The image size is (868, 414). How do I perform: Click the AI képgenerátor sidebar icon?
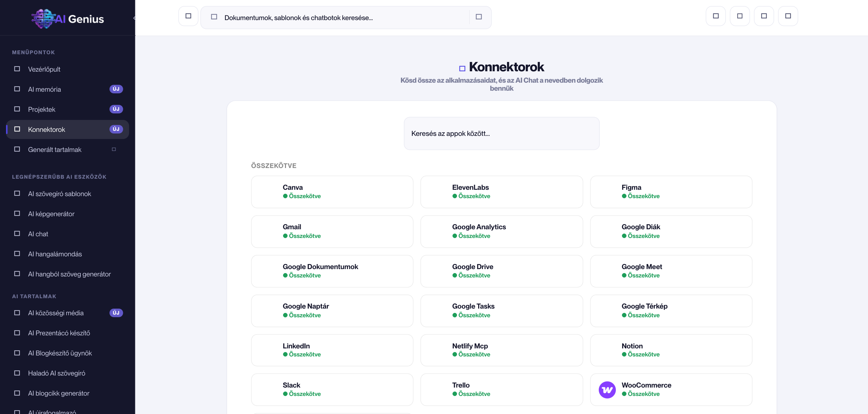coord(17,213)
